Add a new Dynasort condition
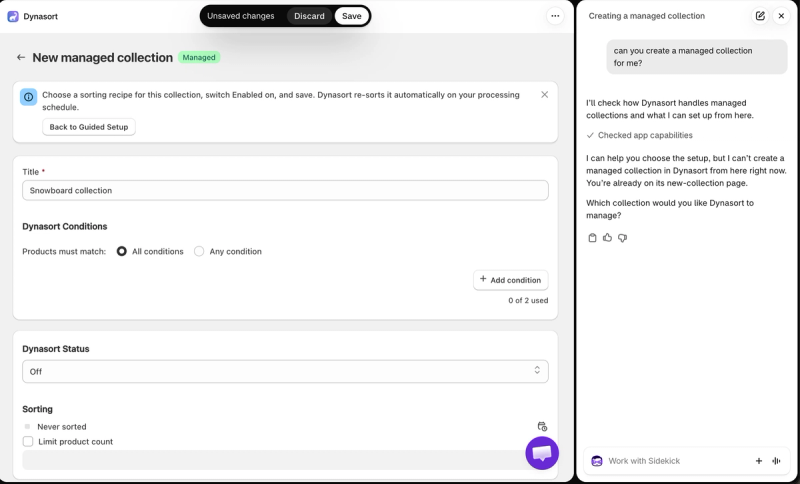The width and height of the screenshot is (800, 484). [x=511, y=280]
